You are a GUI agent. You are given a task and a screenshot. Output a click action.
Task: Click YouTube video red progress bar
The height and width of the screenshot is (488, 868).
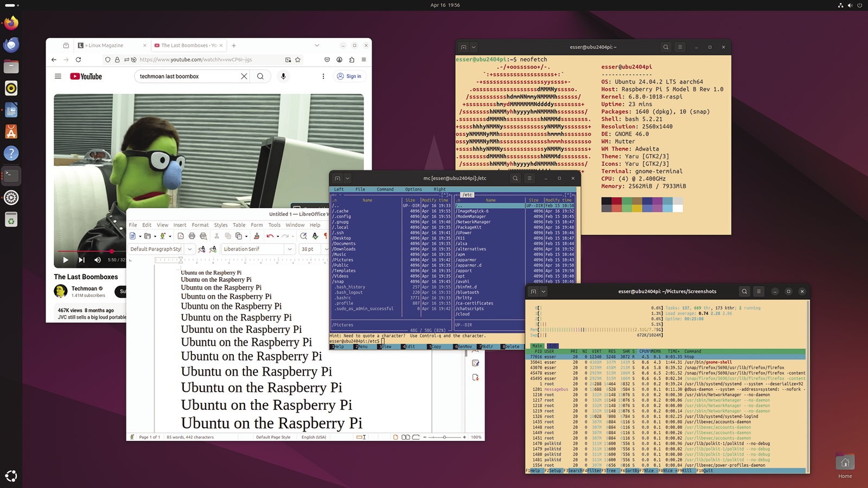(x=86, y=251)
